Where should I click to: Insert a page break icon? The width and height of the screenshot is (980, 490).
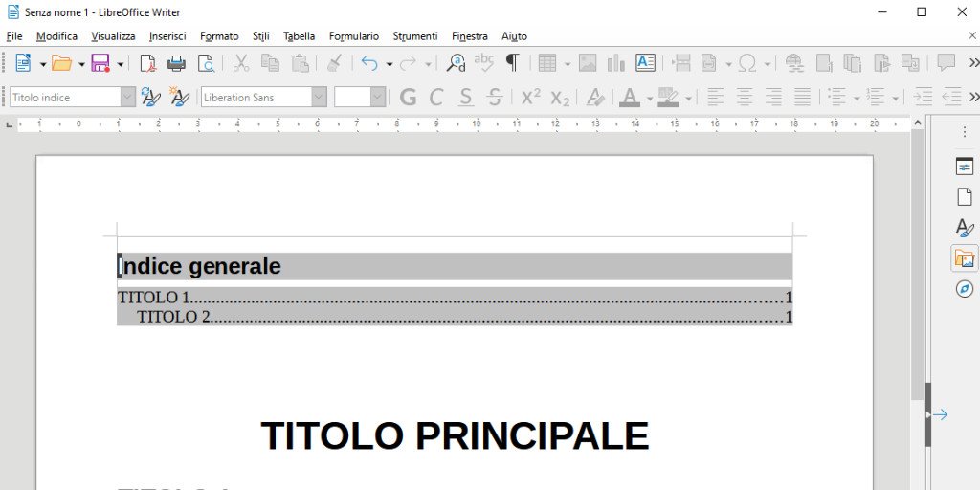coord(680,63)
